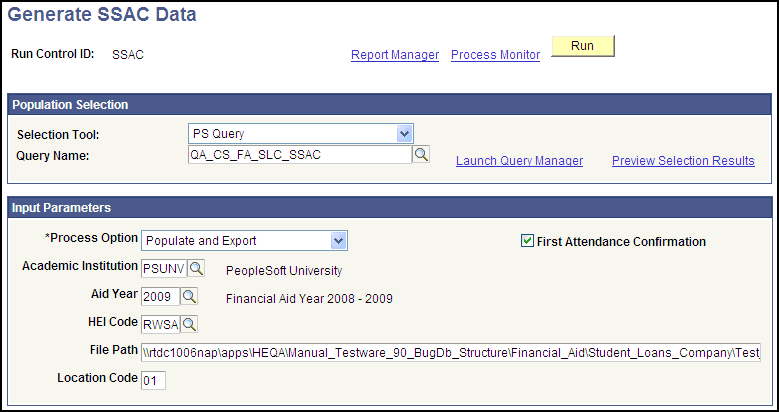Select the File Path label
Image resolution: width=779 pixels, height=412 pixels.
click(114, 350)
